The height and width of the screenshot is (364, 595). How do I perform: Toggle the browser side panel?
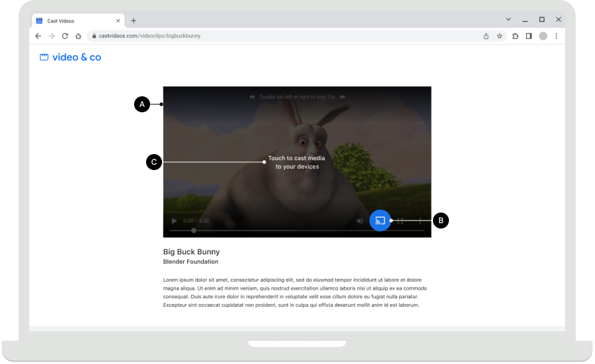[529, 36]
